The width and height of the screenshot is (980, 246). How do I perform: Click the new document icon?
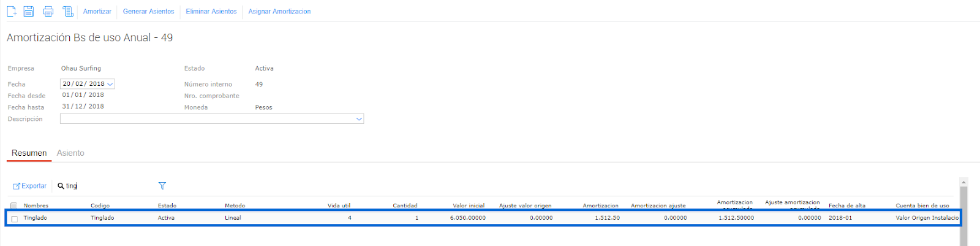click(x=12, y=11)
